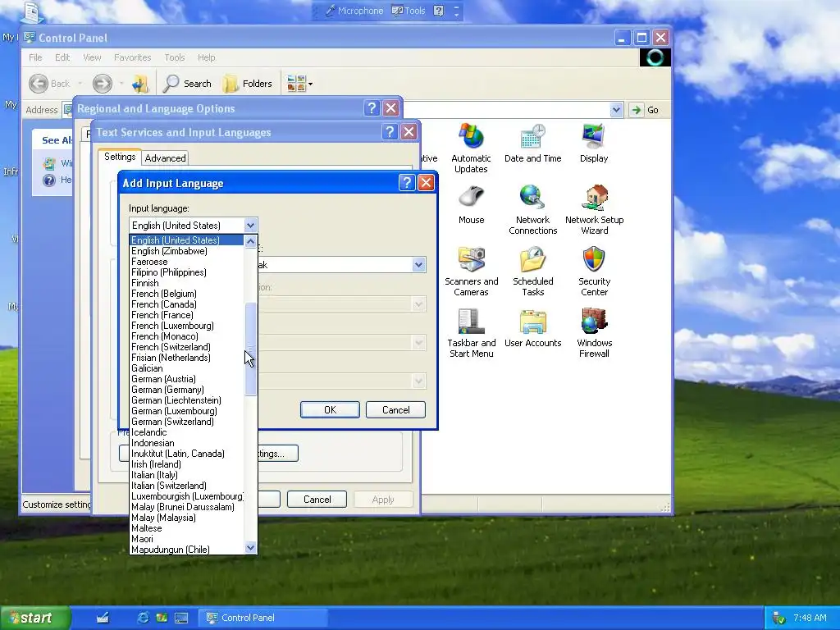This screenshot has height=630, width=840.
Task: Click the Forward arrow in Control Panel toolbar
Action: 102,84
